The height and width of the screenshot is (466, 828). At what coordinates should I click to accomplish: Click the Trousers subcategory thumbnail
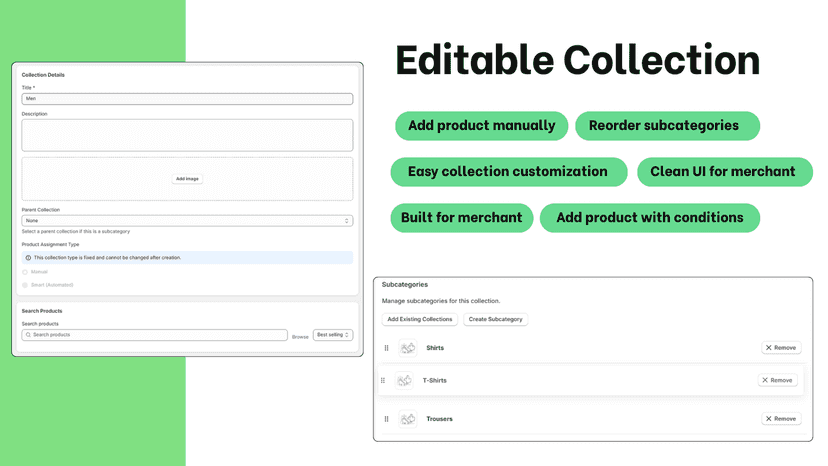tap(408, 419)
